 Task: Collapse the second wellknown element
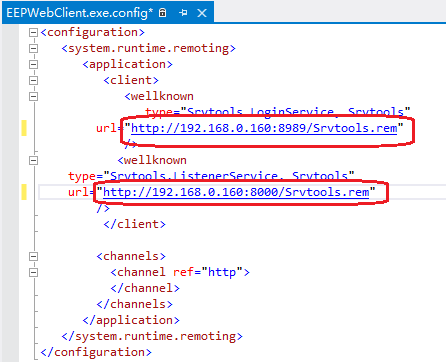click(x=33, y=160)
